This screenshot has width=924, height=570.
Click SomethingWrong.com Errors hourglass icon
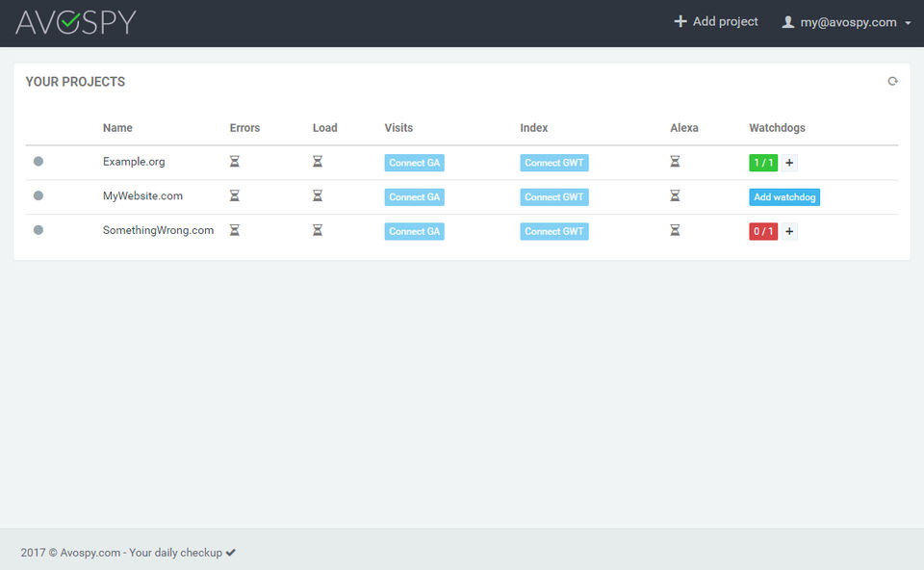[235, 230]
